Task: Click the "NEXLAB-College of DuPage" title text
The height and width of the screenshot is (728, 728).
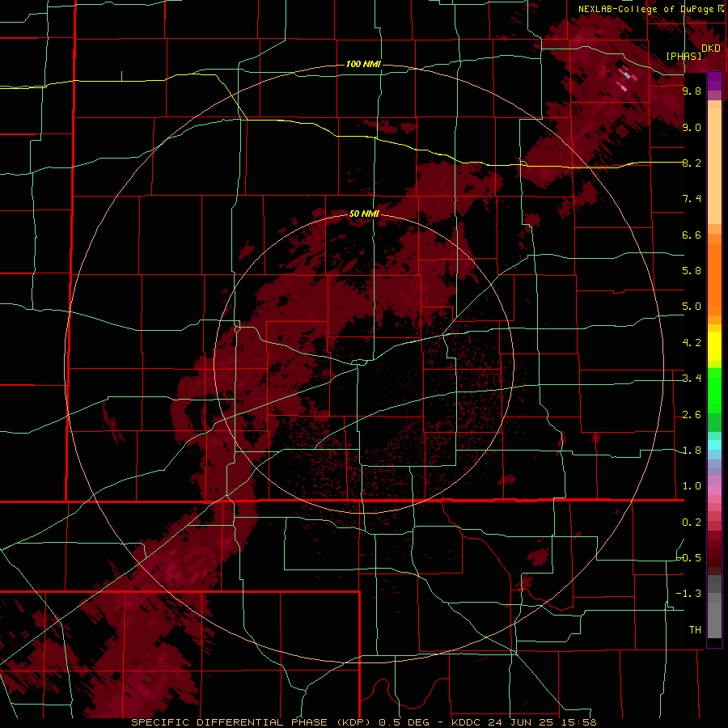Action: click(645, 9)
